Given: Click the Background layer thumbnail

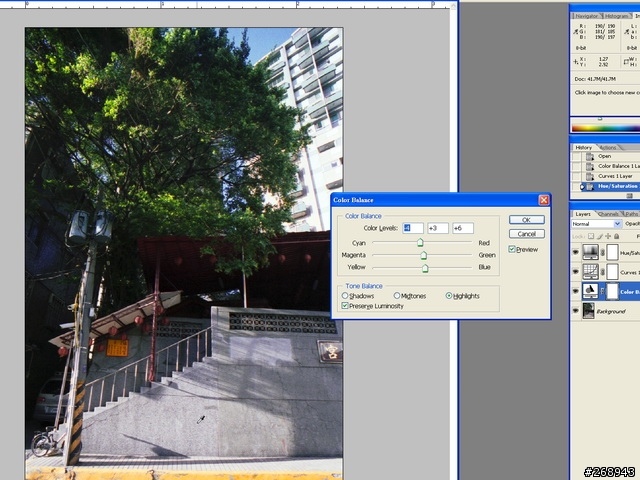Looking at the screenshot, I should pos(588,311).
